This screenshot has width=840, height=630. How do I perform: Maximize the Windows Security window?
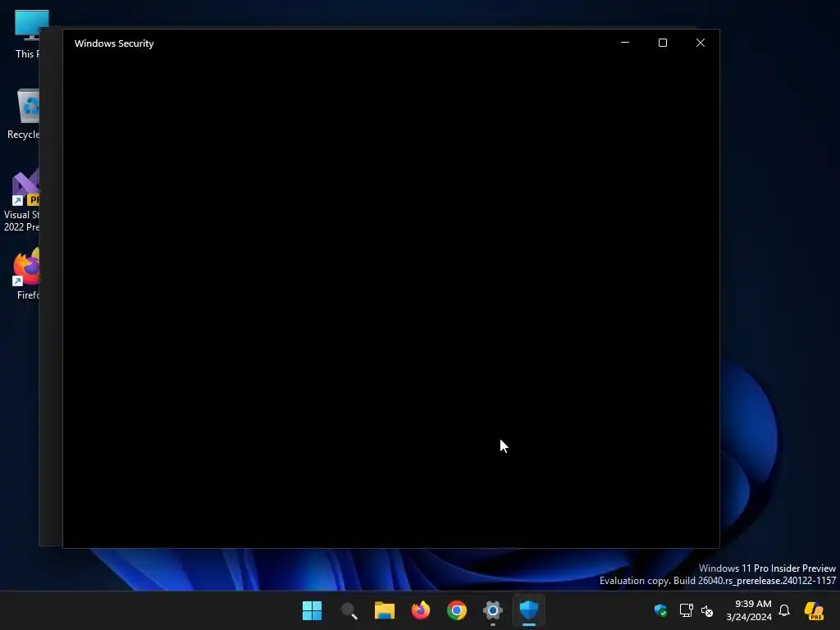[663, 43]
